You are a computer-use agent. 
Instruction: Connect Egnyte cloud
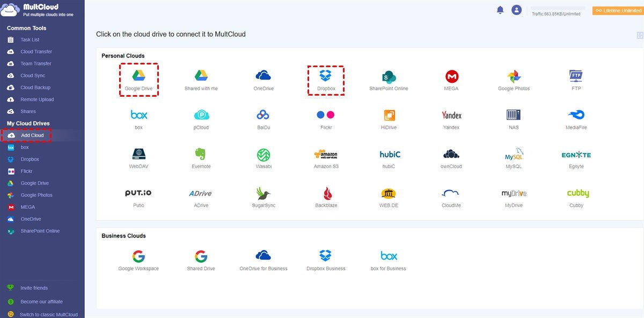(x=576, y=158)
